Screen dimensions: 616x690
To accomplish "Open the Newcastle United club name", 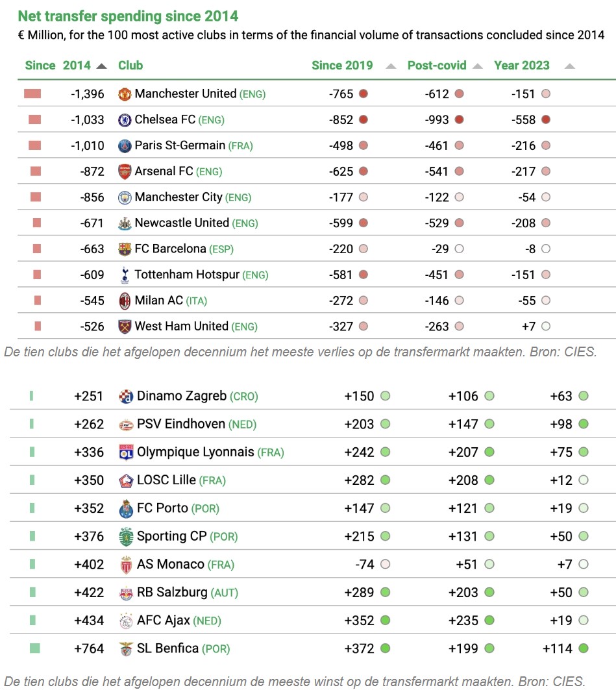I will (182, 223).
